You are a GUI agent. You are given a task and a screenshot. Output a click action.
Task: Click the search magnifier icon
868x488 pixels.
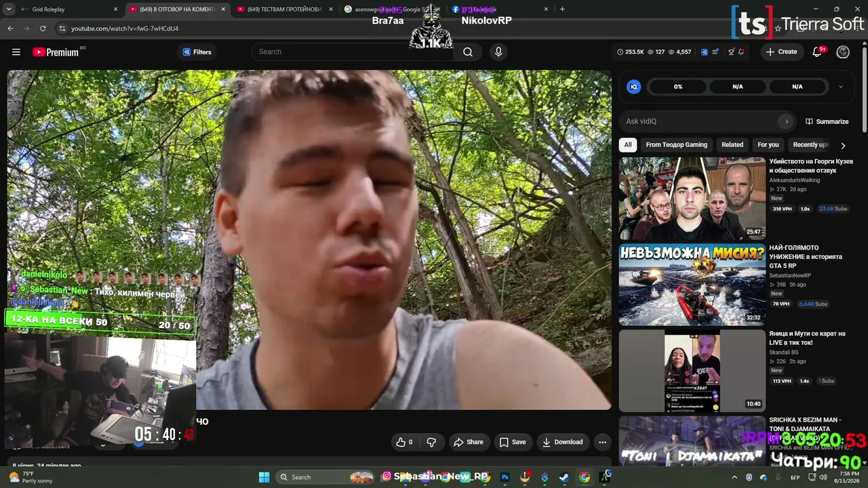click(x=468, y=52)
